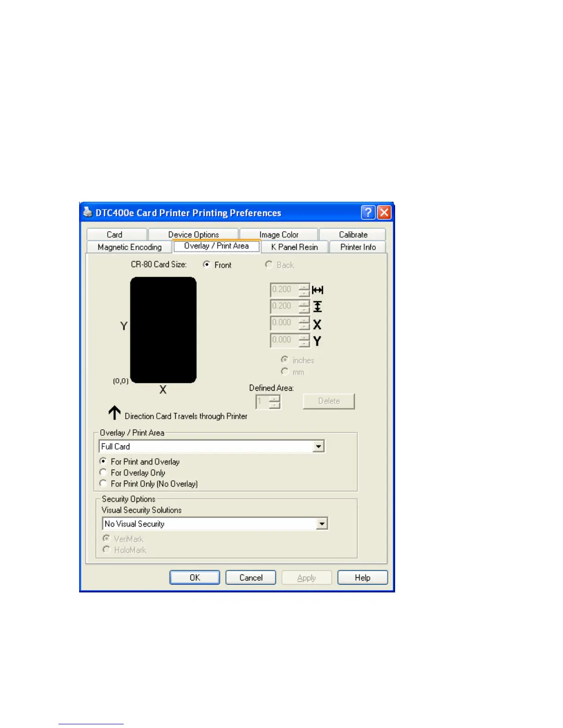This screenshot has height=728, width=563.
Task: Click the Cancel button
Action: [x=251, y=577]
